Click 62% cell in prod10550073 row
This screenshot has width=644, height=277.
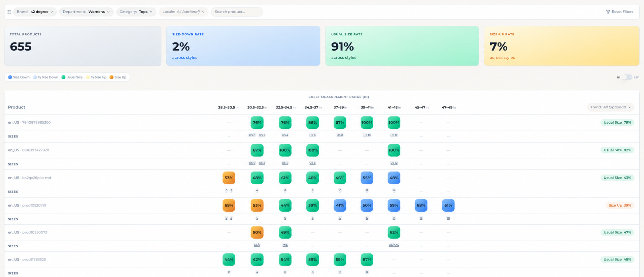394,233
